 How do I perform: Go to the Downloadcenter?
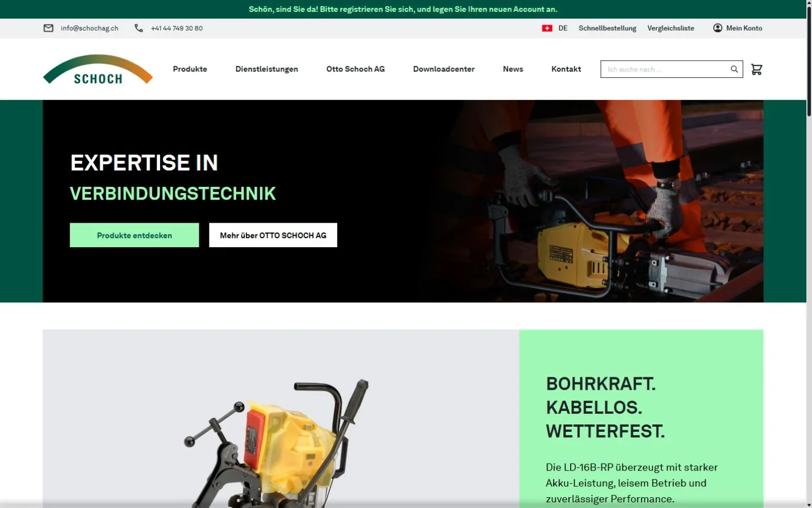coord(444,69)
